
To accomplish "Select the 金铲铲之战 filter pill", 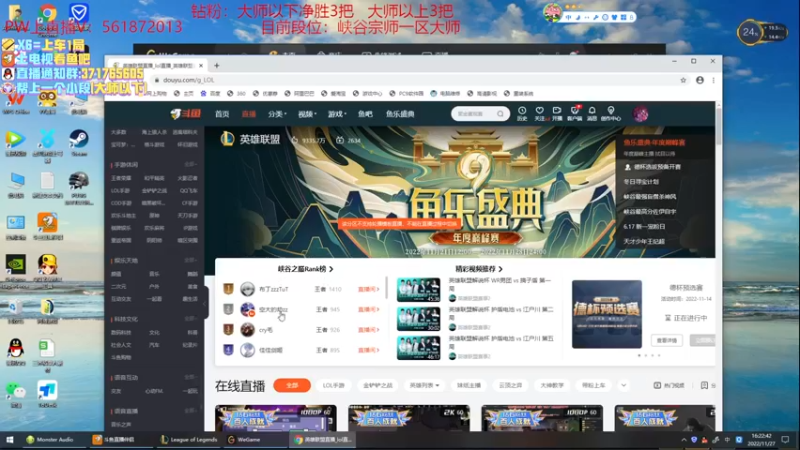I will (x=378, y=385).
